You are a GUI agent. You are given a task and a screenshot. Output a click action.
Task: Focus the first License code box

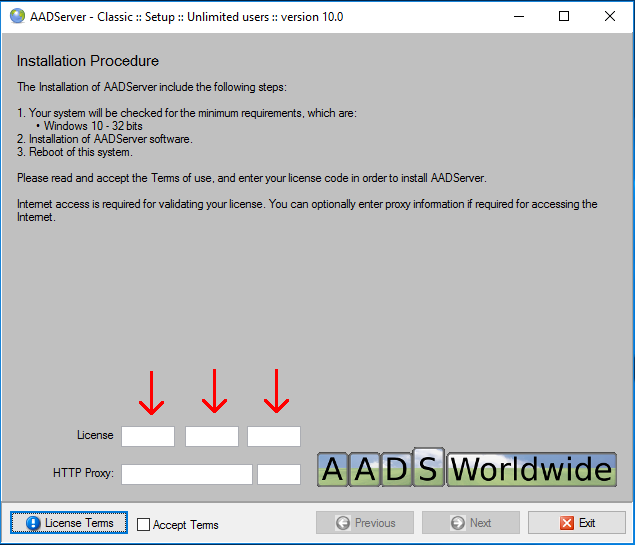pyautogui.click(x=148, y=436)
